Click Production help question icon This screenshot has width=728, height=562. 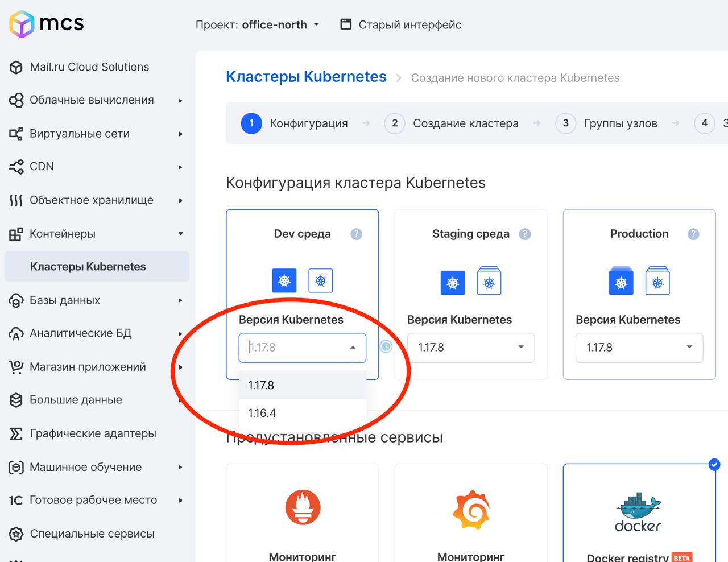coord(693,234)
